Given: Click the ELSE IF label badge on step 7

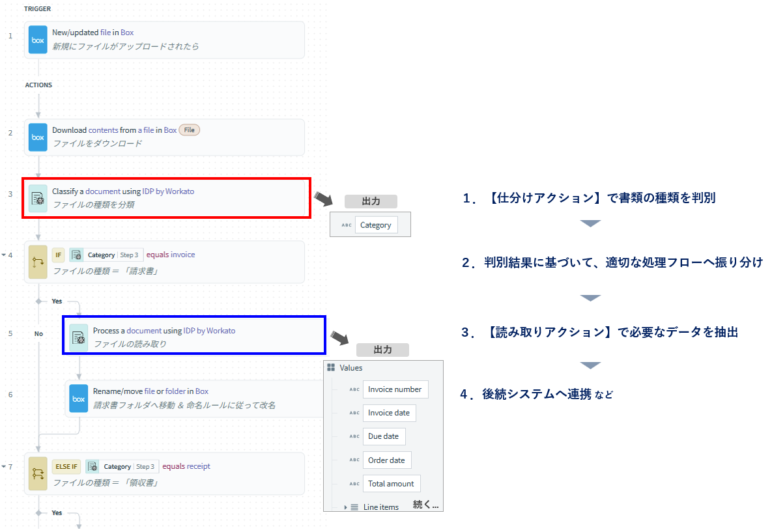Looking at the screenshot, I should pyautogui.click(x=66, y=466).
